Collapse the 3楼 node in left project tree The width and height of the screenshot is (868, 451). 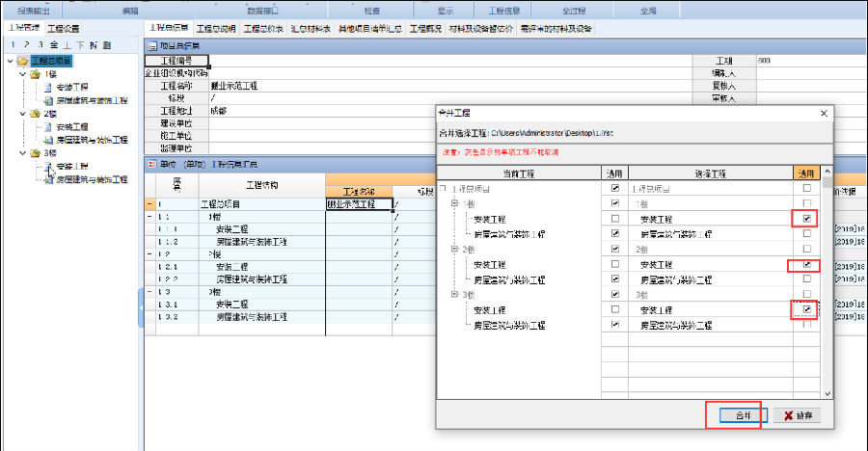22,152
